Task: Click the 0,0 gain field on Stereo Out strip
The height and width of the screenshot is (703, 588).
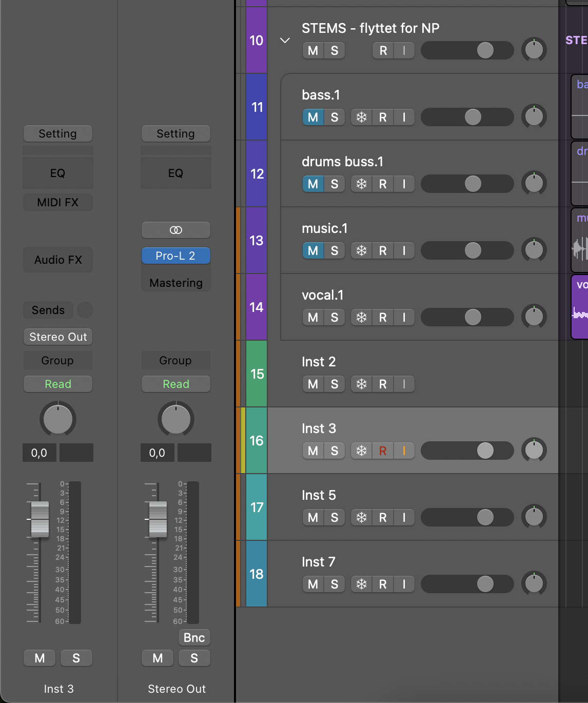Action: pyautogui.click(x=158, y=453)
